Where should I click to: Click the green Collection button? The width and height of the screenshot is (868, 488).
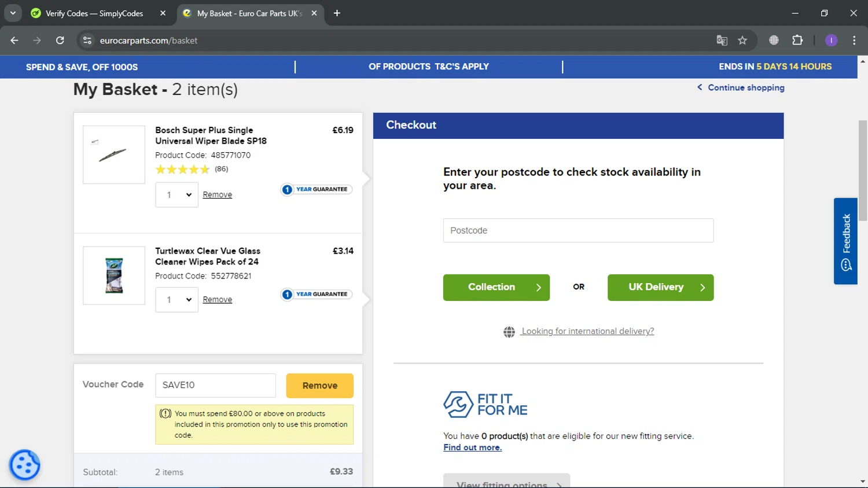click(x=496, y=288)
